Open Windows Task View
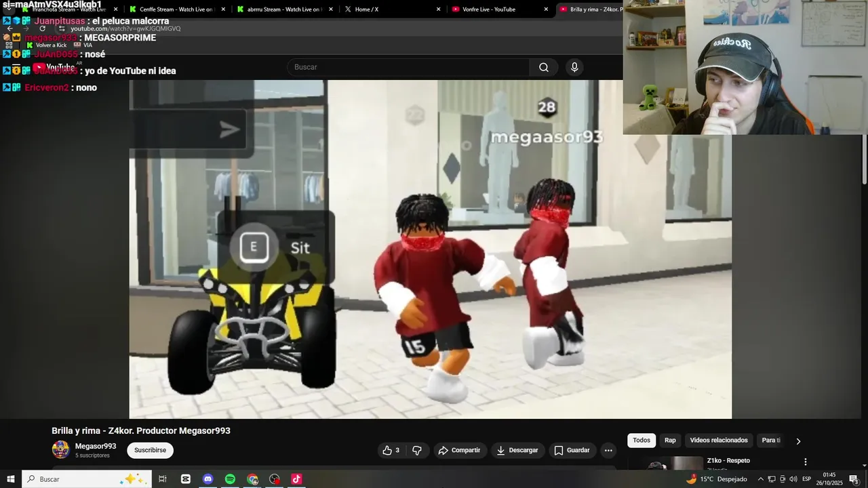868x488 pixels. pyautogui.click(x=163, y=479)
